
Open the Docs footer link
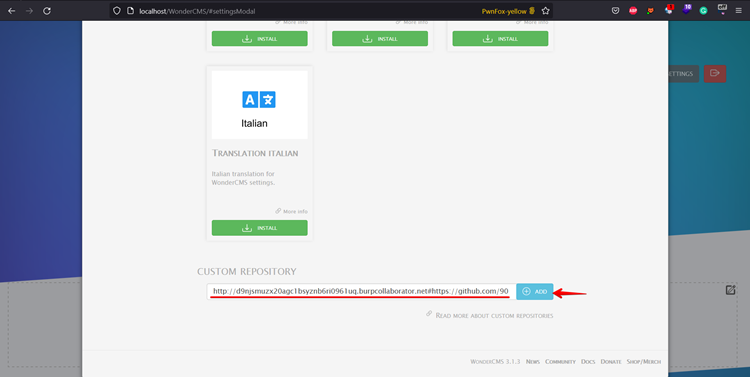click(588, 362)
